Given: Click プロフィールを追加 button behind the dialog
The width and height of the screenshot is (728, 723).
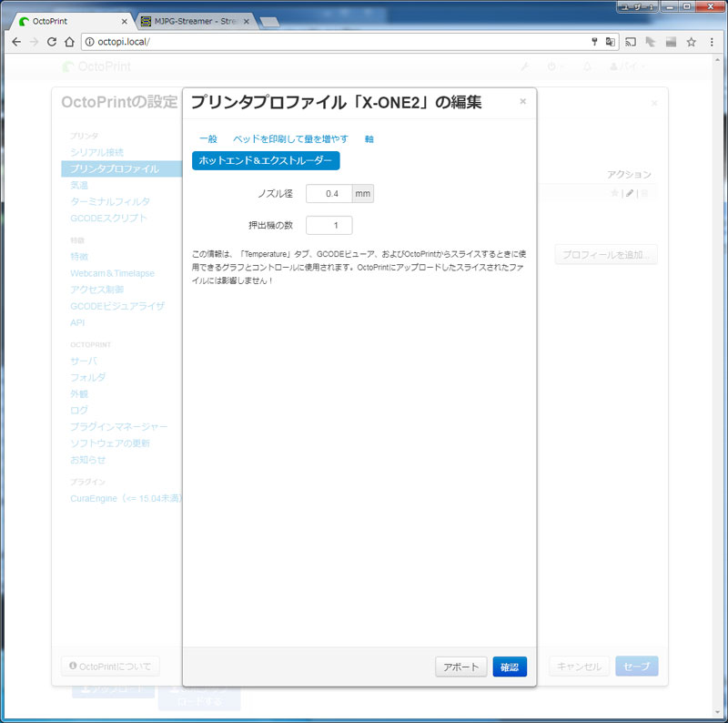Looking at the screenshot, I should click(606, 255).
